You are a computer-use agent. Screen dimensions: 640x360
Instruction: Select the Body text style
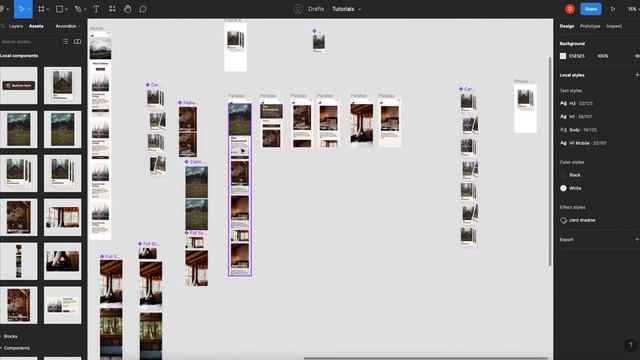tap(578, 130)
